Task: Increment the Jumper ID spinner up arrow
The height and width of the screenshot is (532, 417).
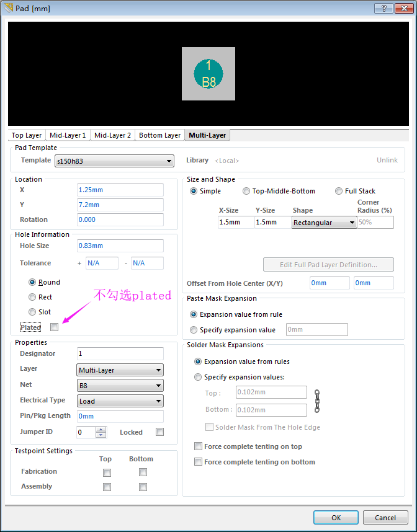Action: coord(101,429)
